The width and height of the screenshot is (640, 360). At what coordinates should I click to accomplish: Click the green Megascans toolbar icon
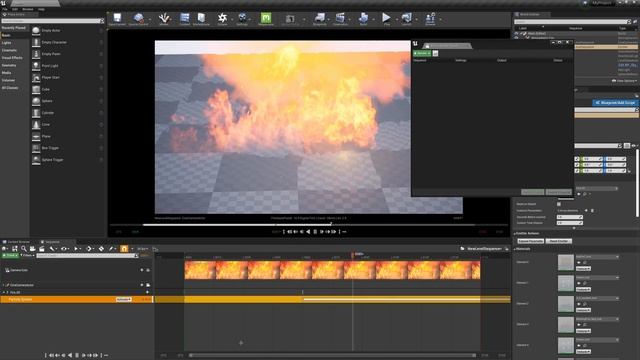tap(266, 18)
